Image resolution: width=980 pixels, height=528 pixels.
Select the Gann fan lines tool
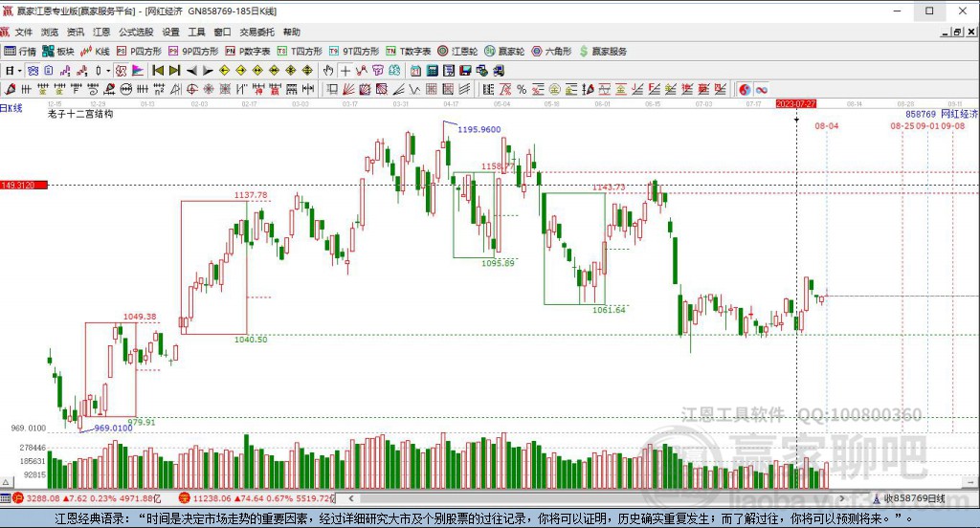(x=348, y=90)
